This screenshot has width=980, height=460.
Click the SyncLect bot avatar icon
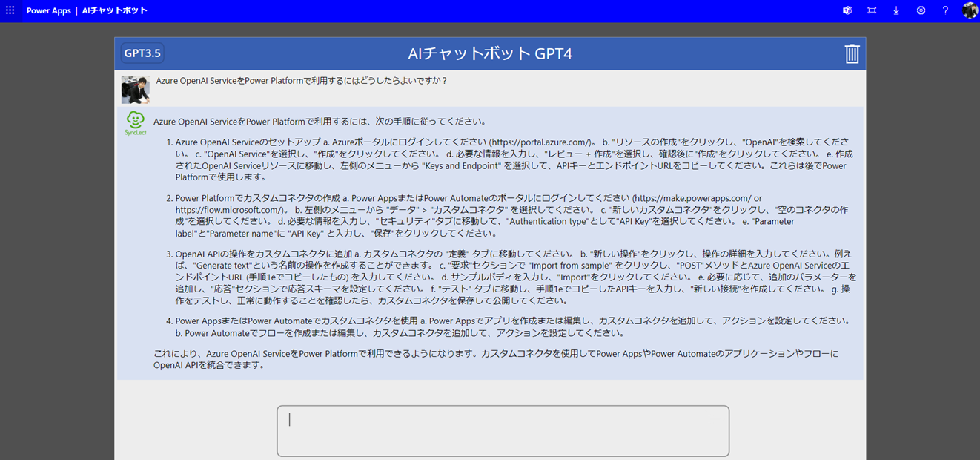(x=135, y=123)
